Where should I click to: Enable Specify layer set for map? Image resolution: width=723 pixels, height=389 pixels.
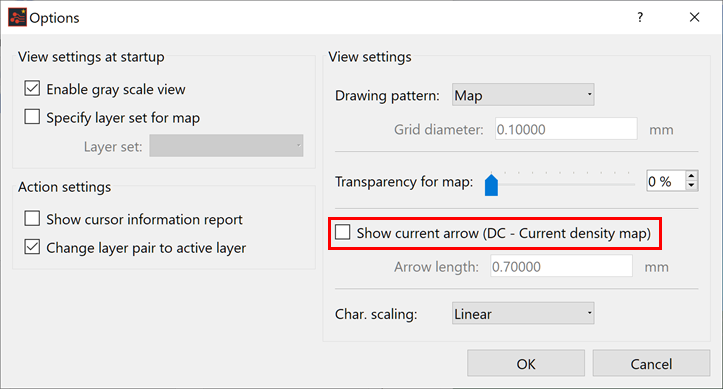pyautogui.click(x=32, y=117)
